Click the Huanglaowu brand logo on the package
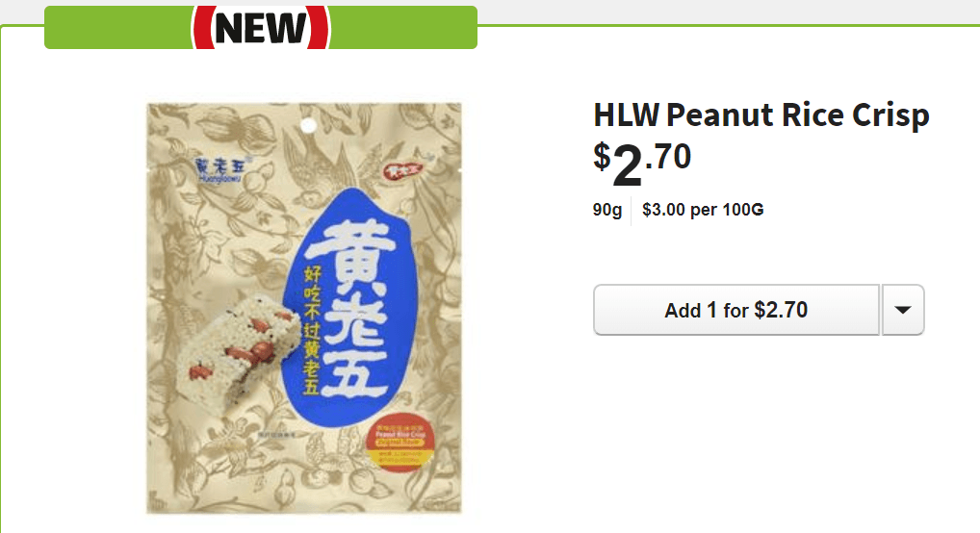 point(222,170)
